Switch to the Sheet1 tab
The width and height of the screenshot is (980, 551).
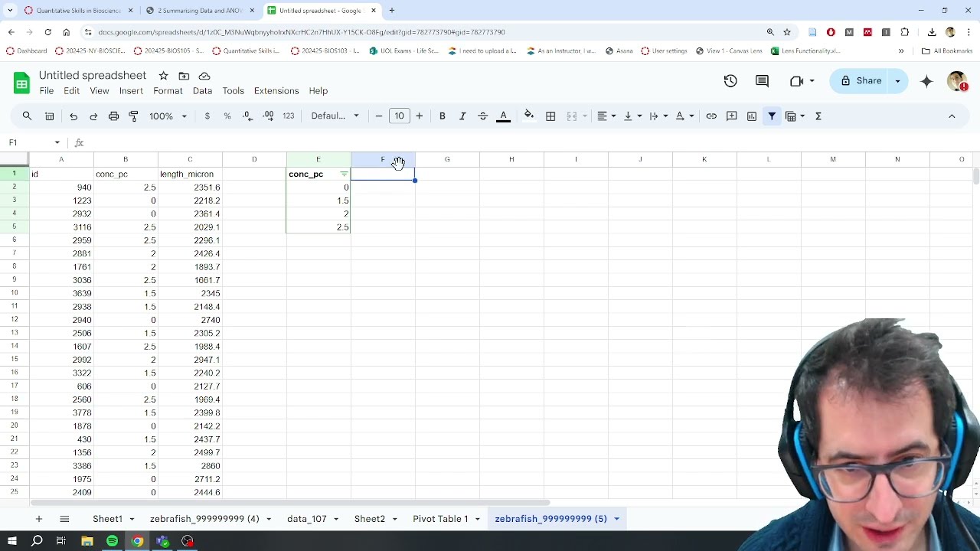pyautogui.click(x=107, y=519)
